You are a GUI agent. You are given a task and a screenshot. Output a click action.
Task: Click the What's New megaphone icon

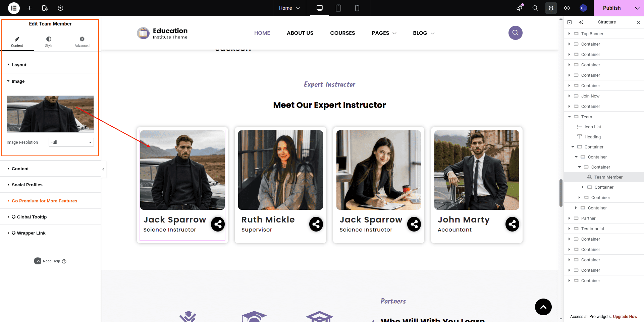tap(520, 8)
